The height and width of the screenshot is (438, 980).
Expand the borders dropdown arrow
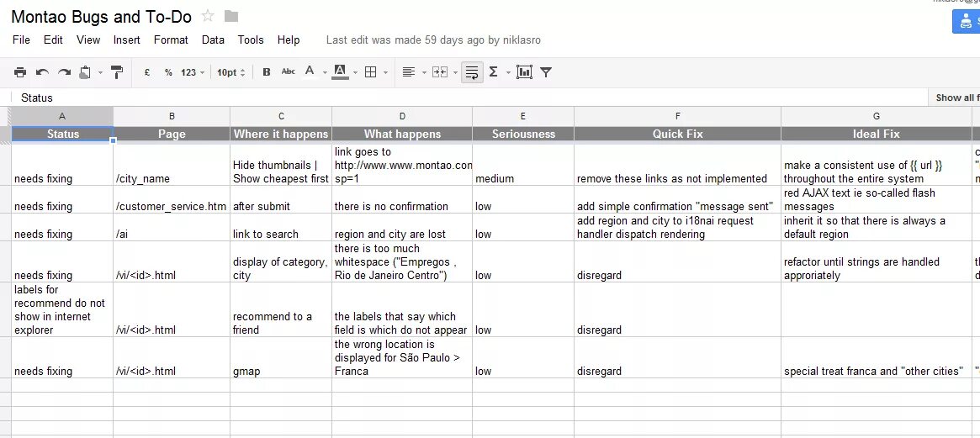coord(385,73)
